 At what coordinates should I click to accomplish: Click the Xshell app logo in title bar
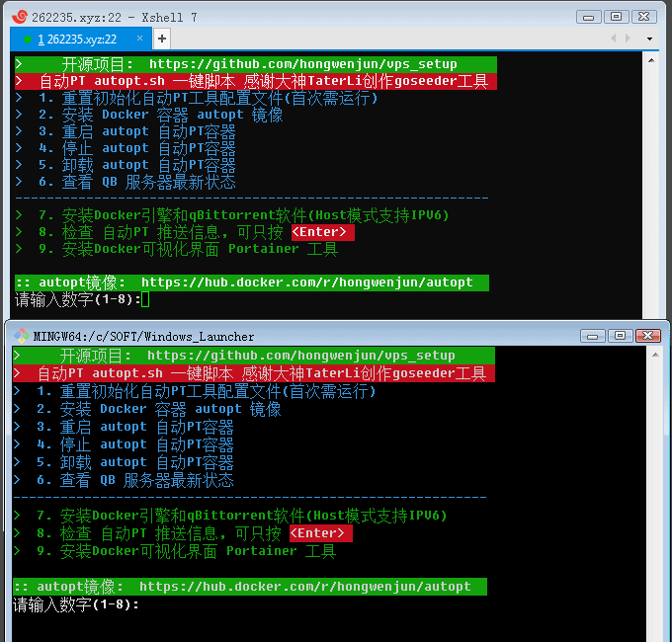coord(20,17)
